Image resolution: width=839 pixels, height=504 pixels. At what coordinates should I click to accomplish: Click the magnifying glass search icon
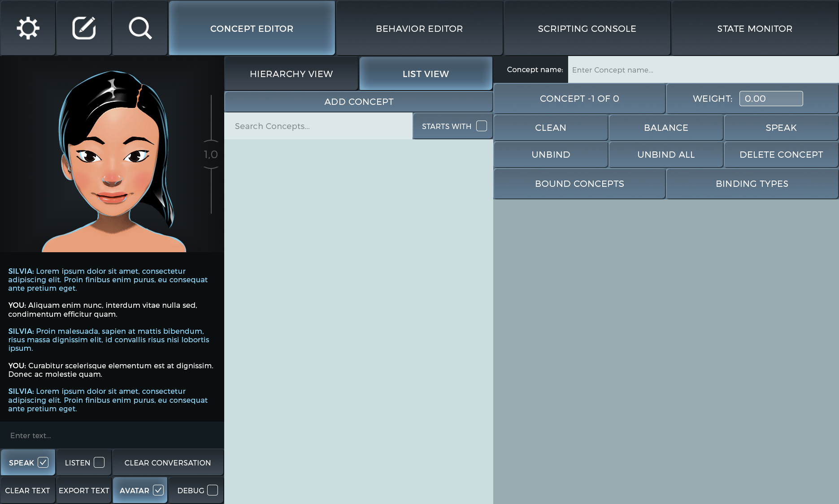140,28
